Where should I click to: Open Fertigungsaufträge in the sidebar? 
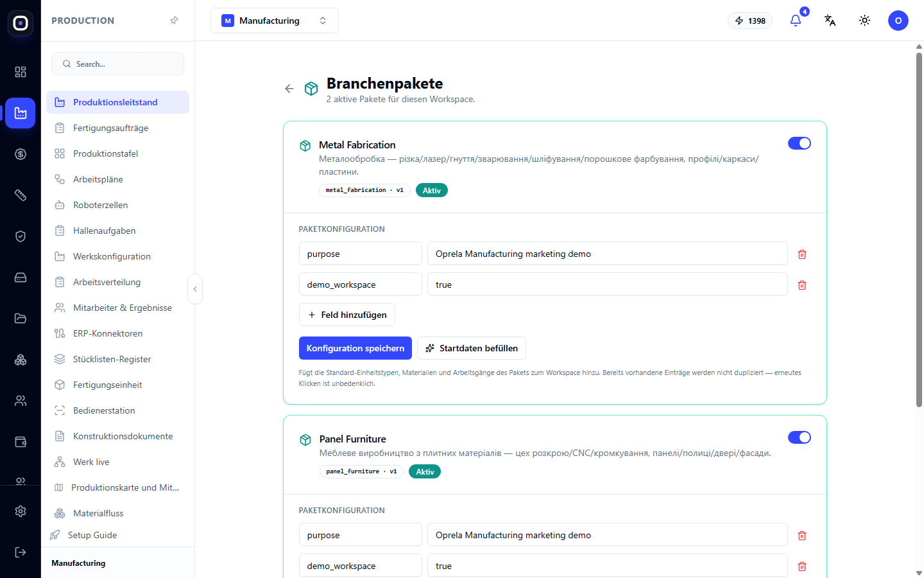117,128
